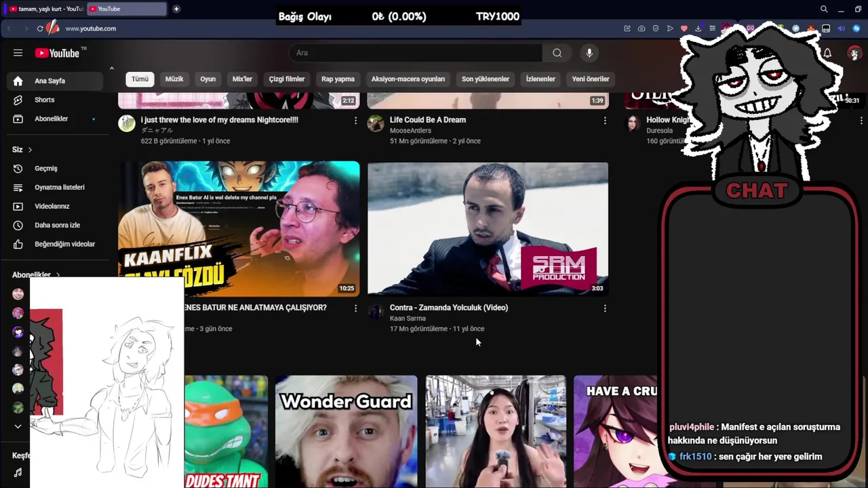Play the SRM Production Contra thumbnail
Screen dimensions: 868x488
pos(488,228)
